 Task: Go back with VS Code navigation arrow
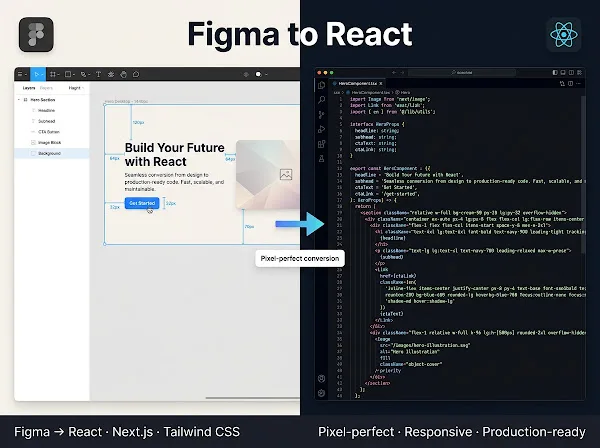click(394, 72)
